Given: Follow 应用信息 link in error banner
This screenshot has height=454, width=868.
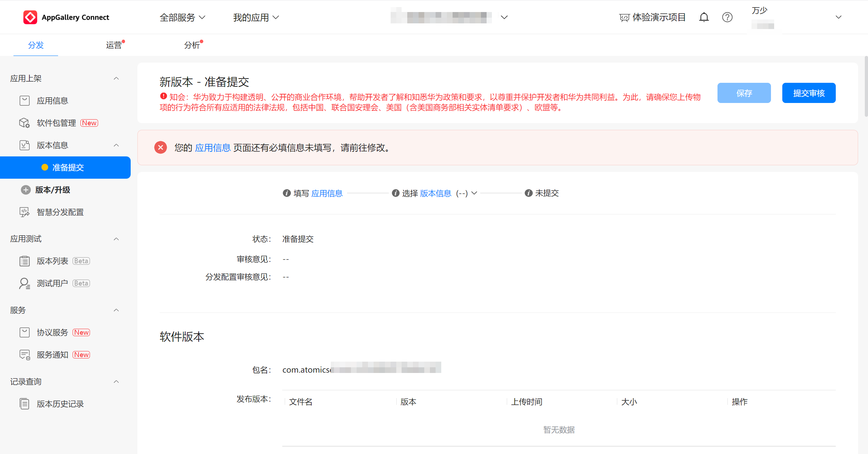Looking at the screenshot, I should coord(212,148).
